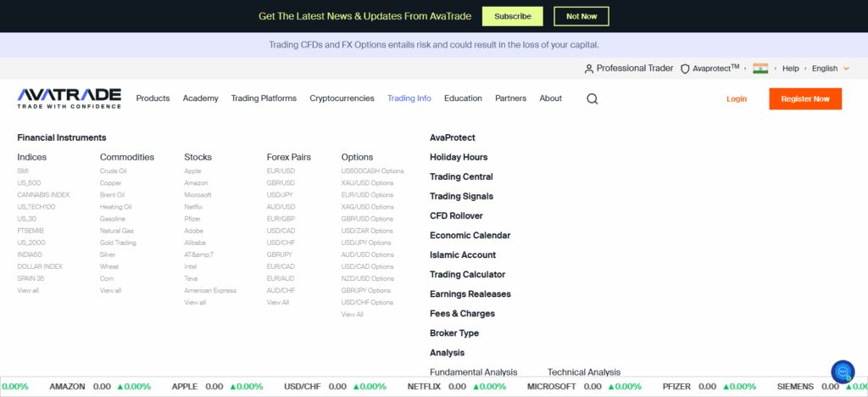Select US_TECH100 index
The image size is (868, 397).
point(36,207)
